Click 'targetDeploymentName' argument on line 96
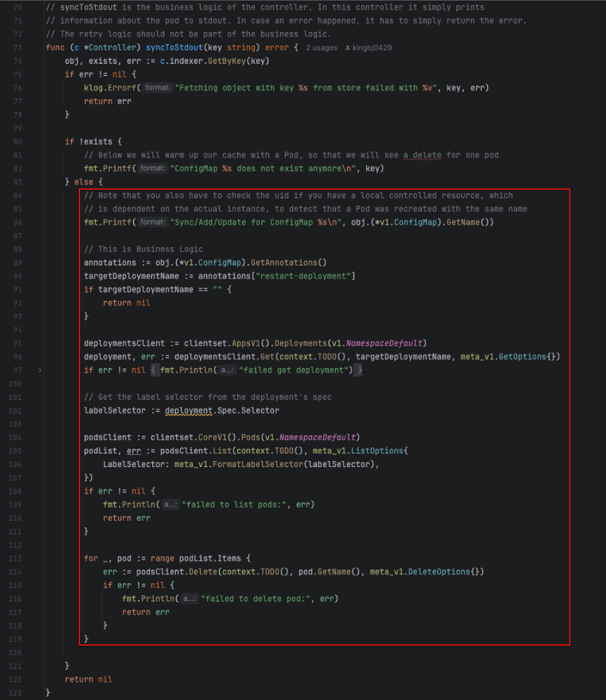 [x=403, y=356]
